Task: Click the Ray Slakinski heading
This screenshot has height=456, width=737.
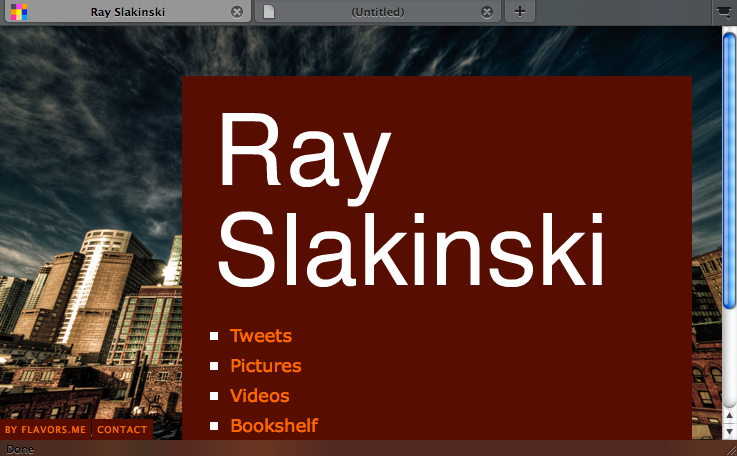Action: pyautogui.click(x=411, y=198)
